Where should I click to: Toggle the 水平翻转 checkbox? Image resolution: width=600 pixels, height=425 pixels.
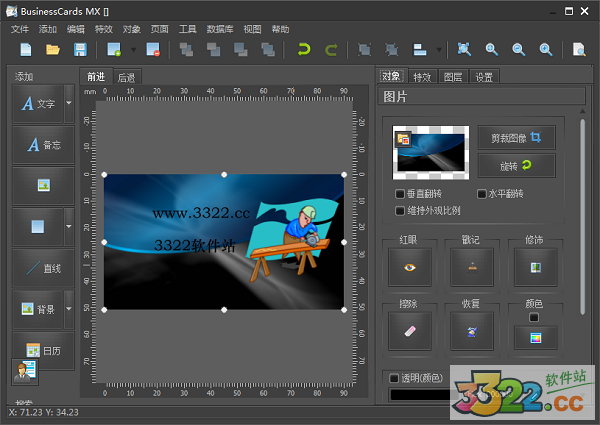click(482, 194)
